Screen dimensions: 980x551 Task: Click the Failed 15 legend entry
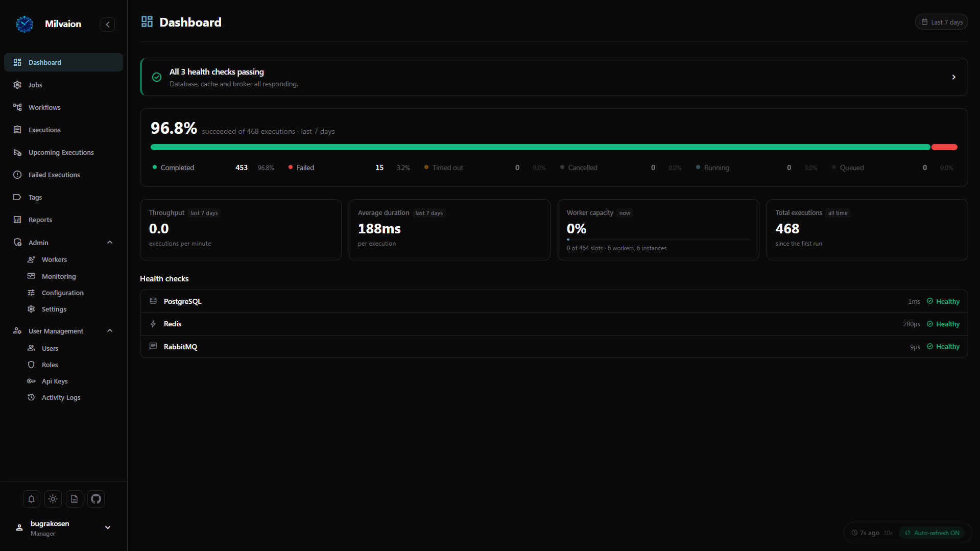pos(349,167)
